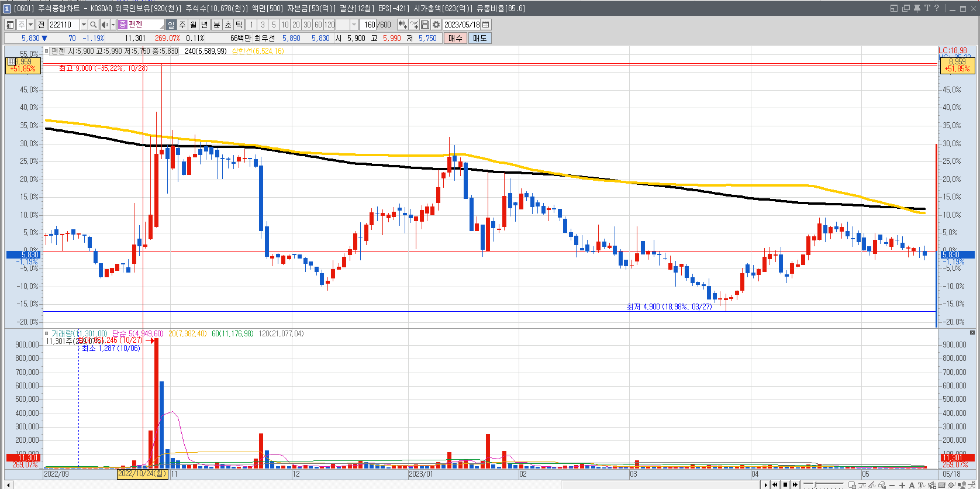Toggle daily (일) chart period
Viewport: 980px width, 489px height.
point(171,25)
